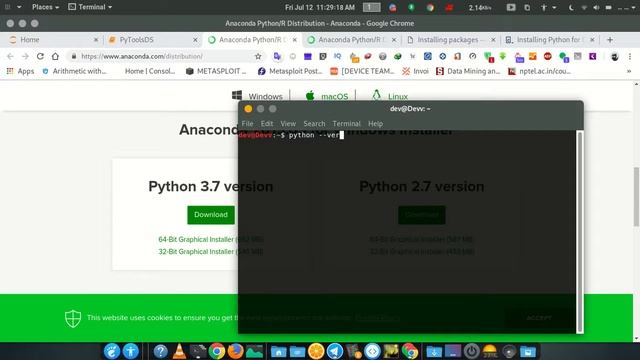Open the Places menu in top panel

tap(45, 7)
